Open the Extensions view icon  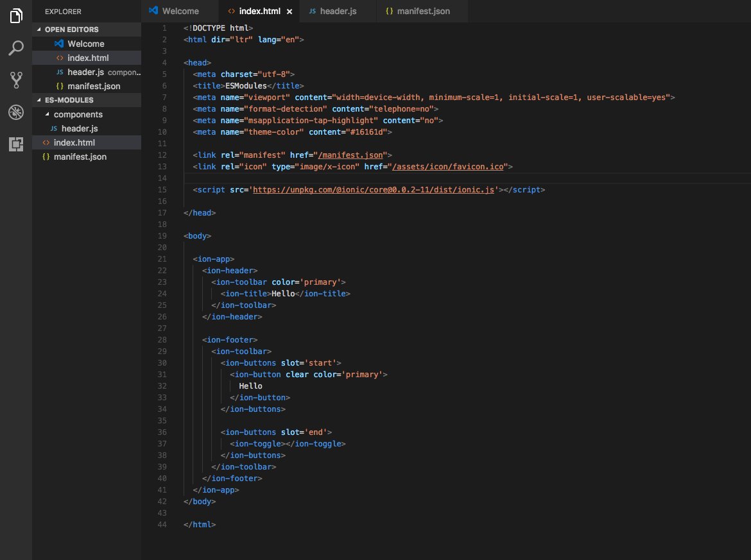click(16, 144)
